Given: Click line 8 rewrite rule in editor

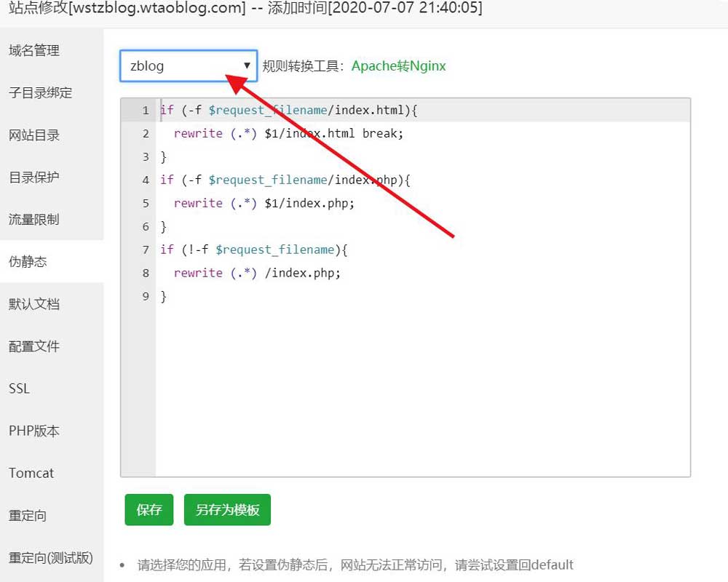Looking at the screenshot, I should 257,273.
